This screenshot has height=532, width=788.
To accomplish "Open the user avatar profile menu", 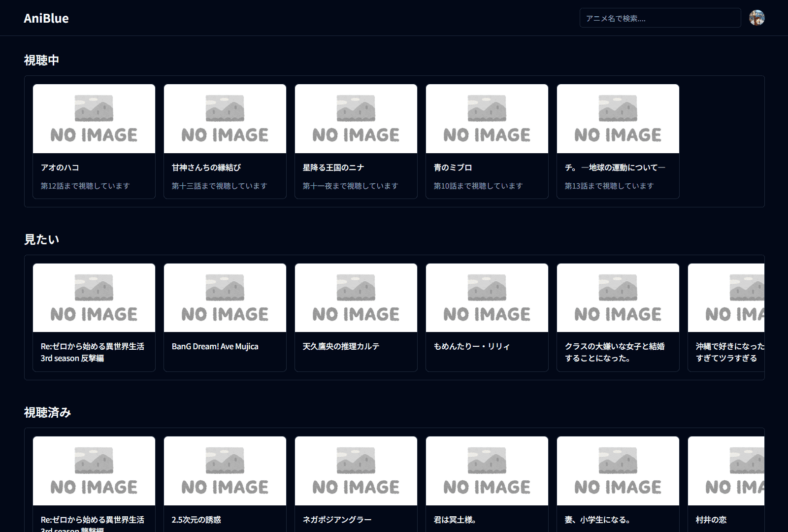I will [x=756, y=18].
